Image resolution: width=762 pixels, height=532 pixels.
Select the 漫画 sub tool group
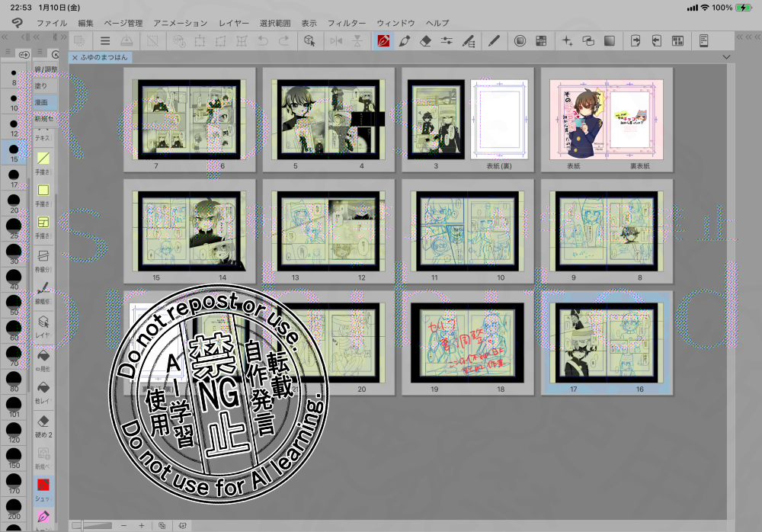[42, 102]
